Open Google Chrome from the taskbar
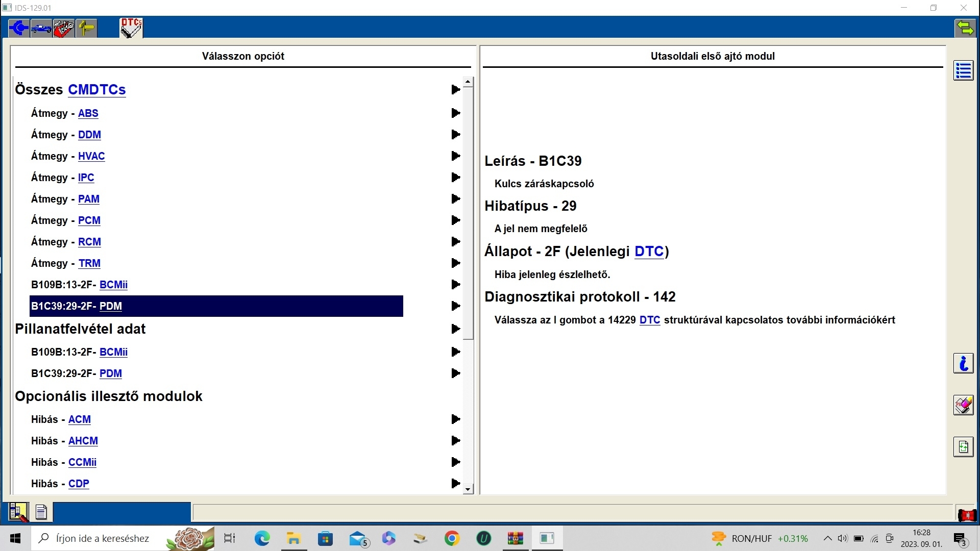This screenshot has height=551, width=980. pyautogui.click(x=452, y=538)
